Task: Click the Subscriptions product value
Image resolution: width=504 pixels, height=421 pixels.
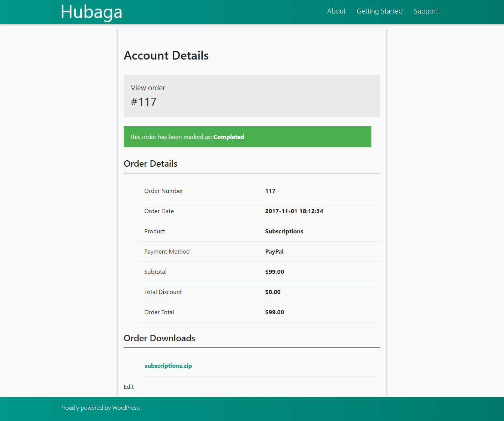Action: [x=284, y=231]
